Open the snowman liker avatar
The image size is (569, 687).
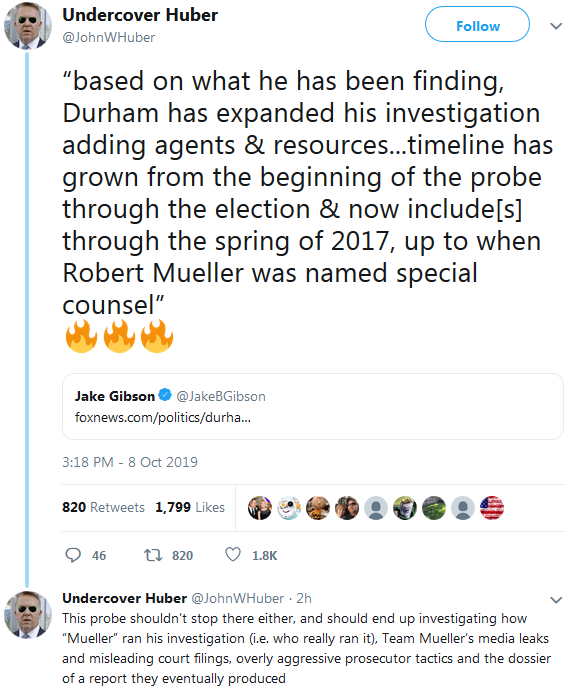coord(289,508)
